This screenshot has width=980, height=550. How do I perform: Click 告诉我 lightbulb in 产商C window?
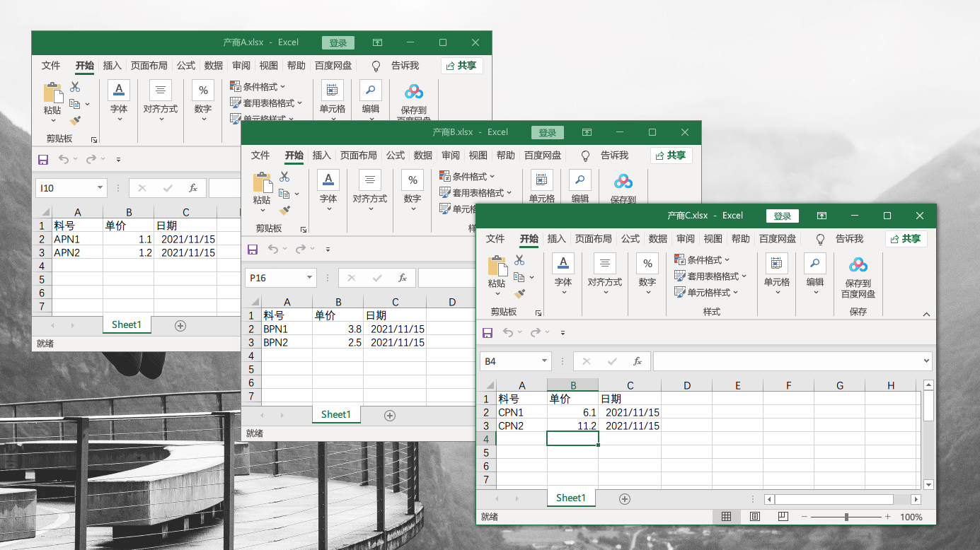click(x=820, y=239)
